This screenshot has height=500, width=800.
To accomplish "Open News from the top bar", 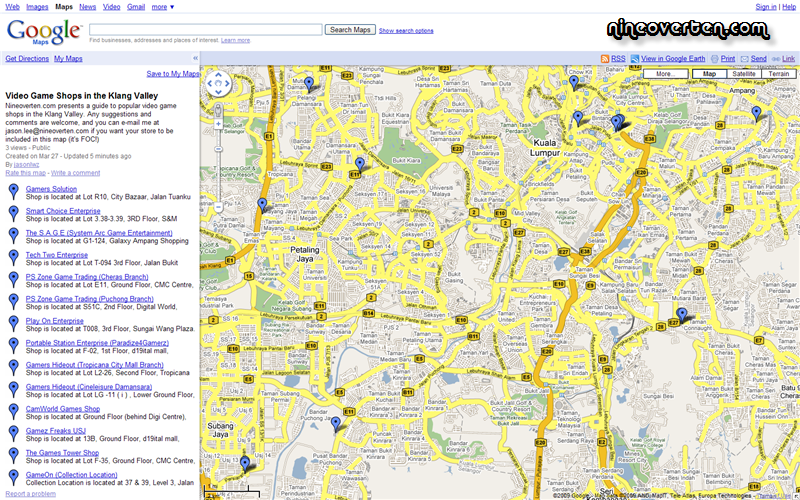I will (88, 7).
